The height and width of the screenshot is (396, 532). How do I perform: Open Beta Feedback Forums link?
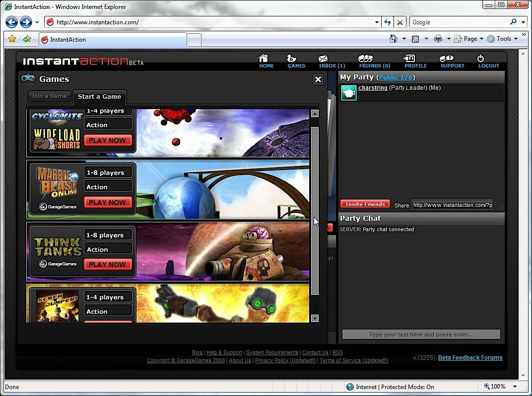[x=470, y=357]
